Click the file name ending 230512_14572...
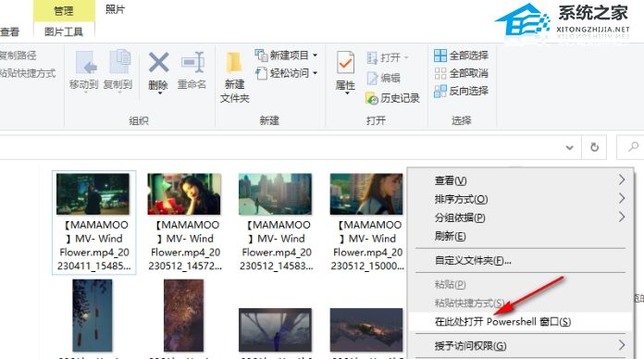The width and height of the screenshot is (644, 359). tap(185, 245)
